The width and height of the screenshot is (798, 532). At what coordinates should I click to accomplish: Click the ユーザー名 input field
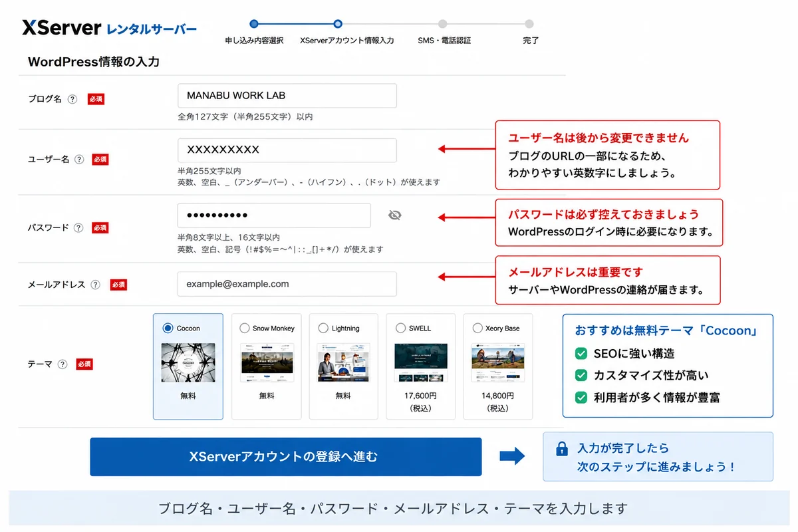[x=287, y=150]
